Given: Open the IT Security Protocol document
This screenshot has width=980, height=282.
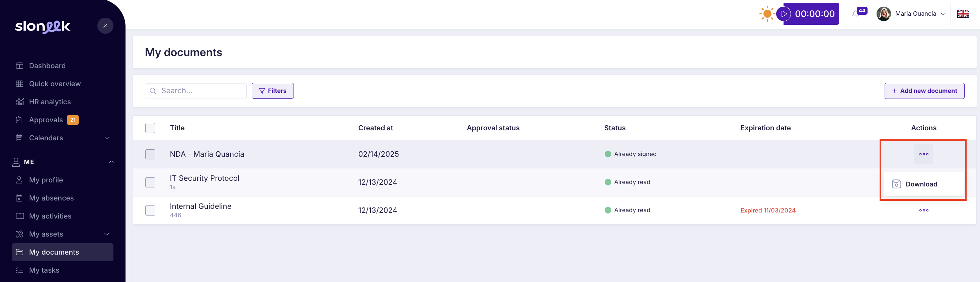Looking at the screenshot, I should click(x=204, y=178).
